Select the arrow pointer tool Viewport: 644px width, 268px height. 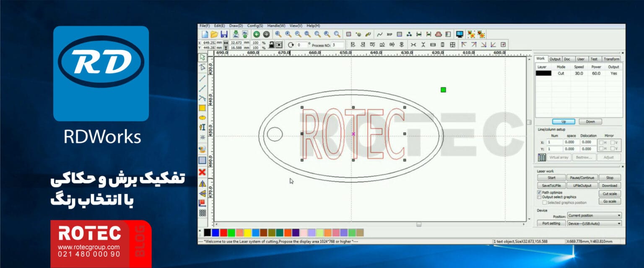[x=203, y=57]
